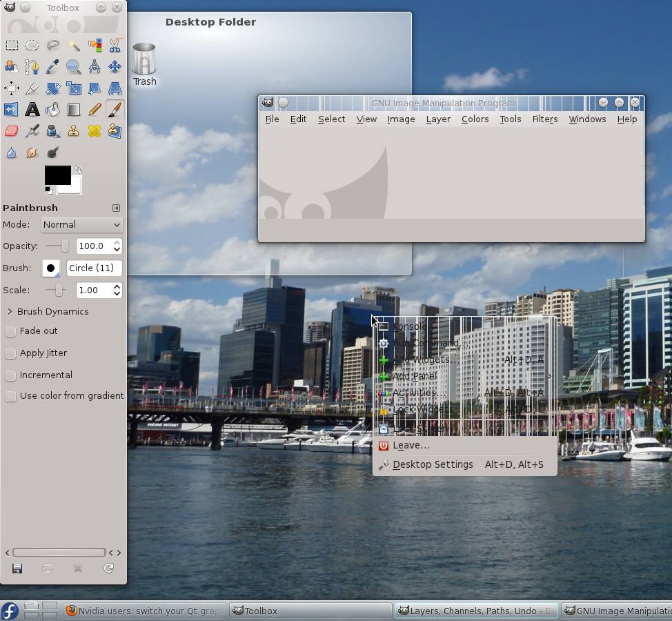Click the swap foreground/background colors arrow

click(x=78, y=169)
